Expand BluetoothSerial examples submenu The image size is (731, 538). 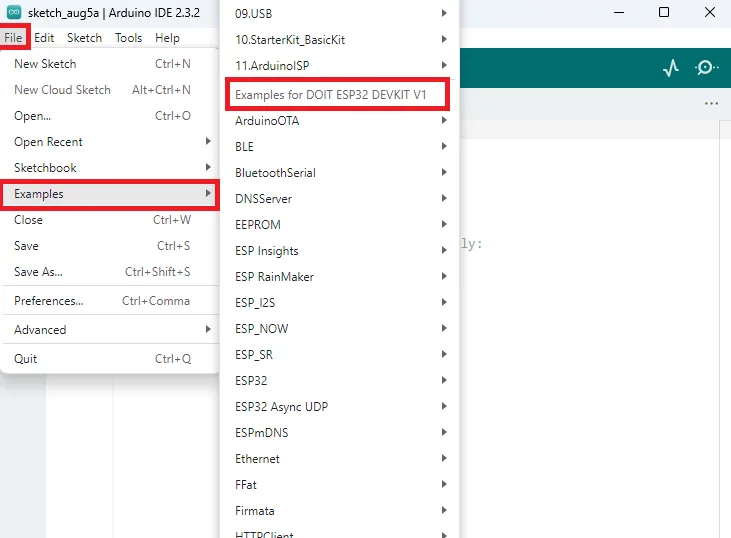[x=340, y=173]
